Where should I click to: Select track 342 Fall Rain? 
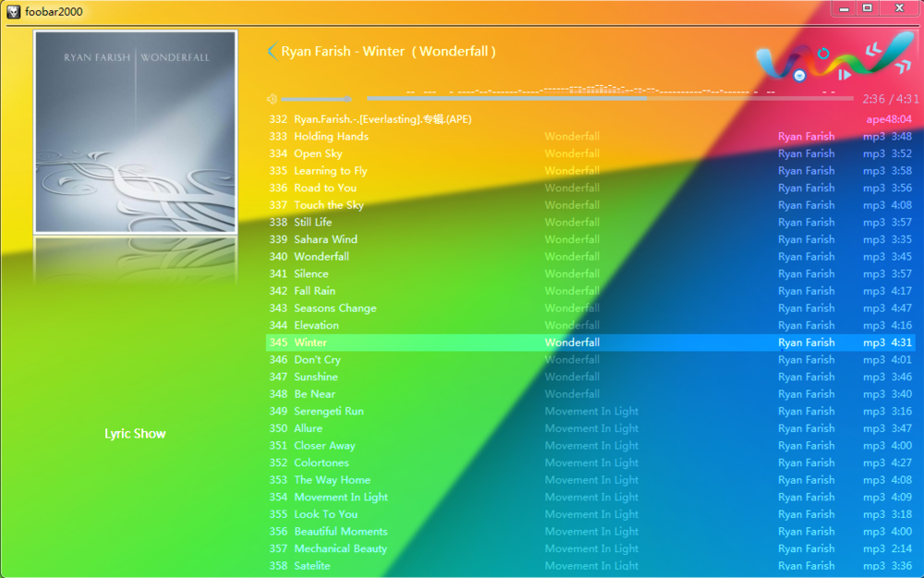(x=591, y=290)
